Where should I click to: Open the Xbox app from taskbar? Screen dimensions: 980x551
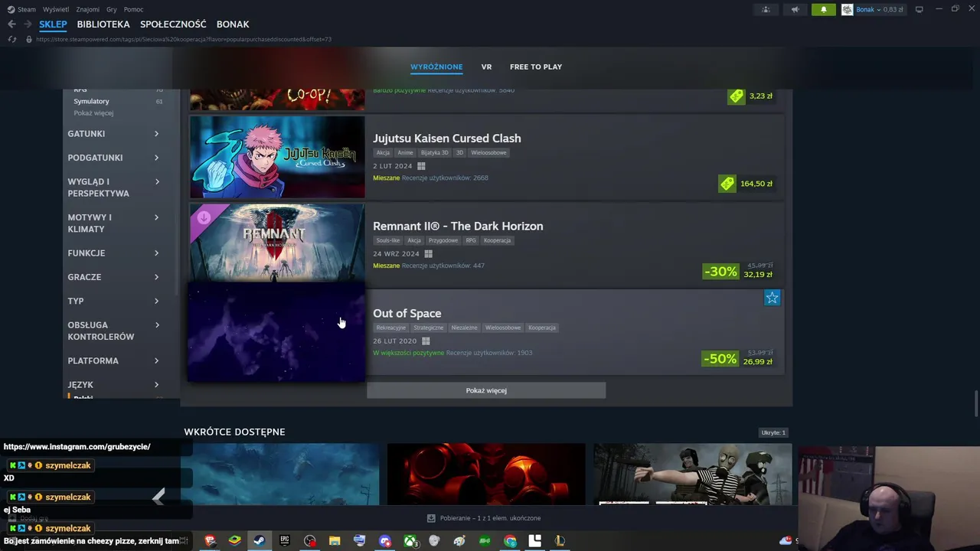click(410, 541)
